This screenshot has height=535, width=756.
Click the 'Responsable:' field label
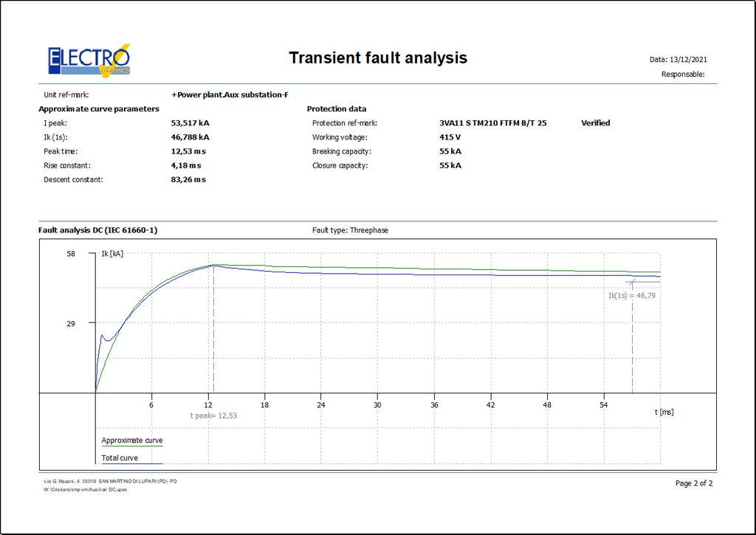(683, 75)
